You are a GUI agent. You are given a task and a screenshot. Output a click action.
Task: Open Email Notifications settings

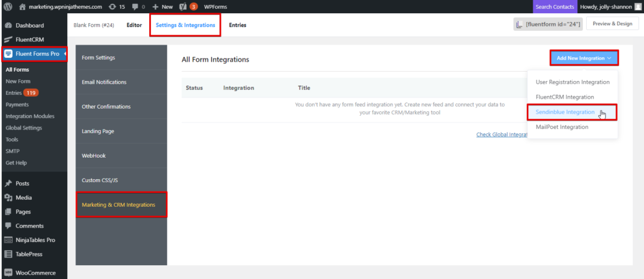pos(121,82)
